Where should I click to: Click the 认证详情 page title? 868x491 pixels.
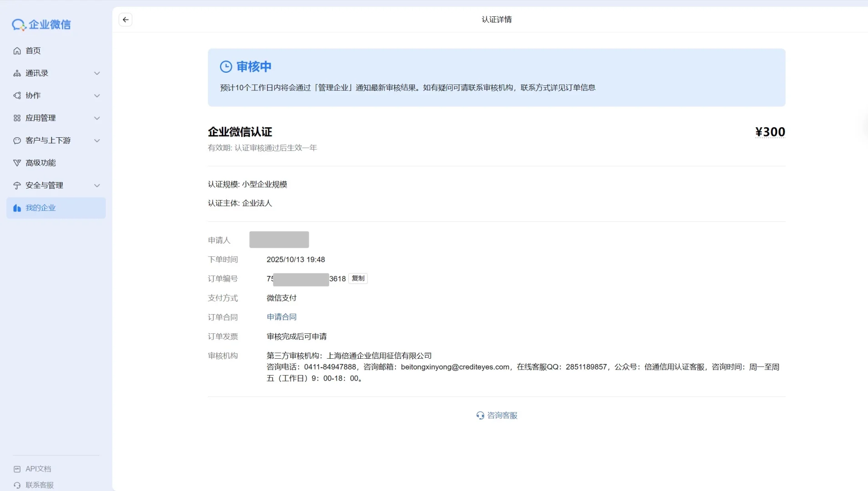pos(497,20)
